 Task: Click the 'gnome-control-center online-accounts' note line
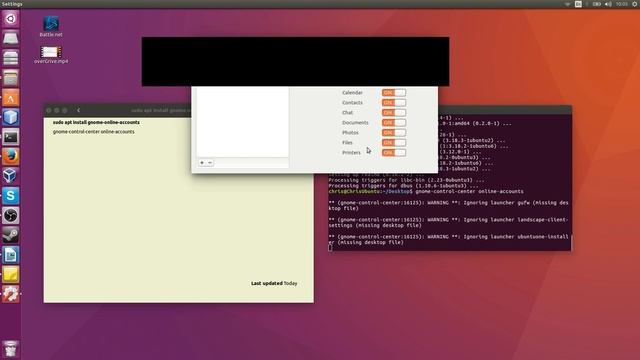pos(93,132)
